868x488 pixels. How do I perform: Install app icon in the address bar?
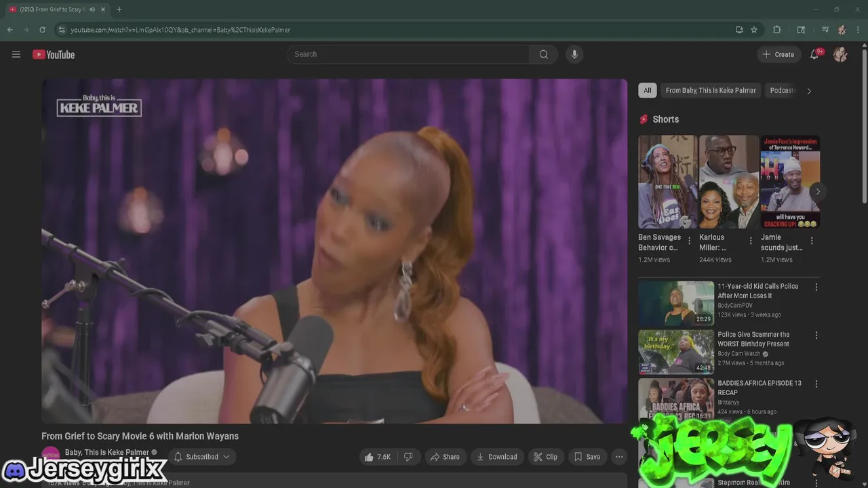point(739,30)
